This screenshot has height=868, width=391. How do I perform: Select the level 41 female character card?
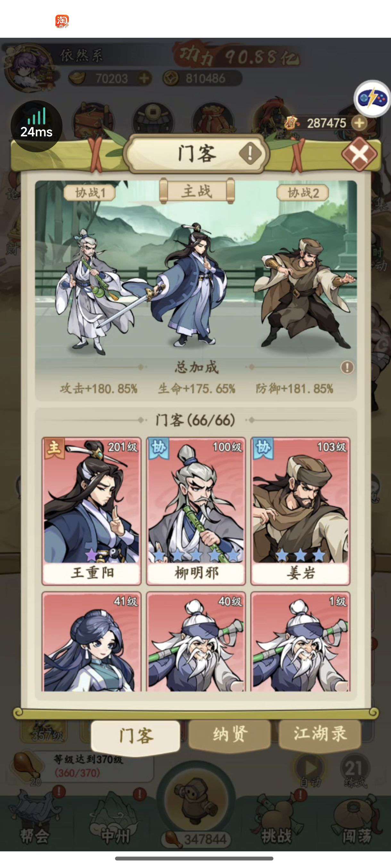(x=91, y=641)
